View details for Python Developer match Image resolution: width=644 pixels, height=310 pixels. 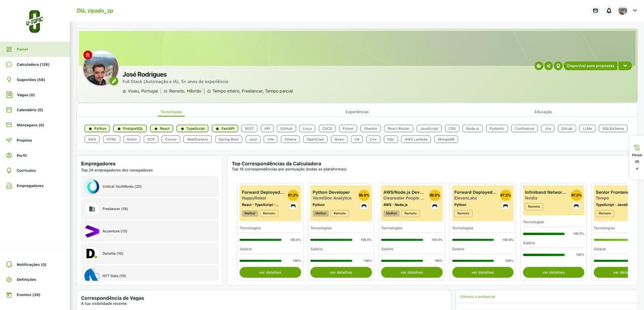click(x=341, y=272)
